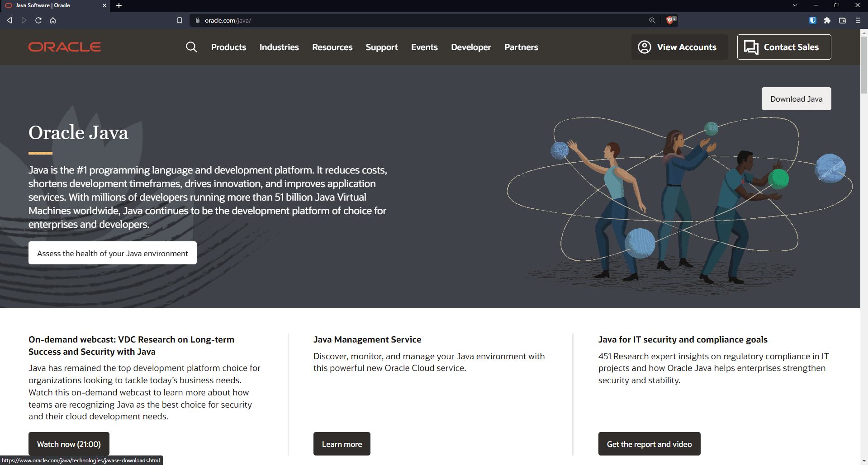868x465 pixels.
Task: Click Java for IT security and compliance goals heading
Action: (x=683, y=339)
